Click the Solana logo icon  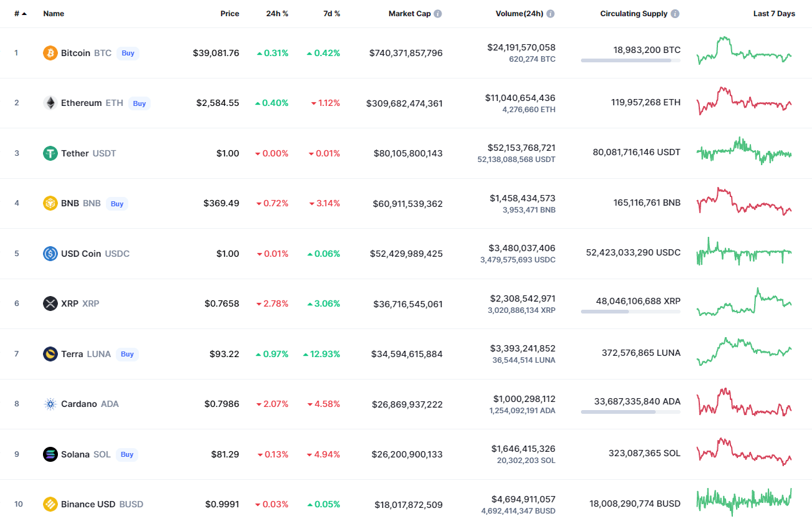coord(50,454)
